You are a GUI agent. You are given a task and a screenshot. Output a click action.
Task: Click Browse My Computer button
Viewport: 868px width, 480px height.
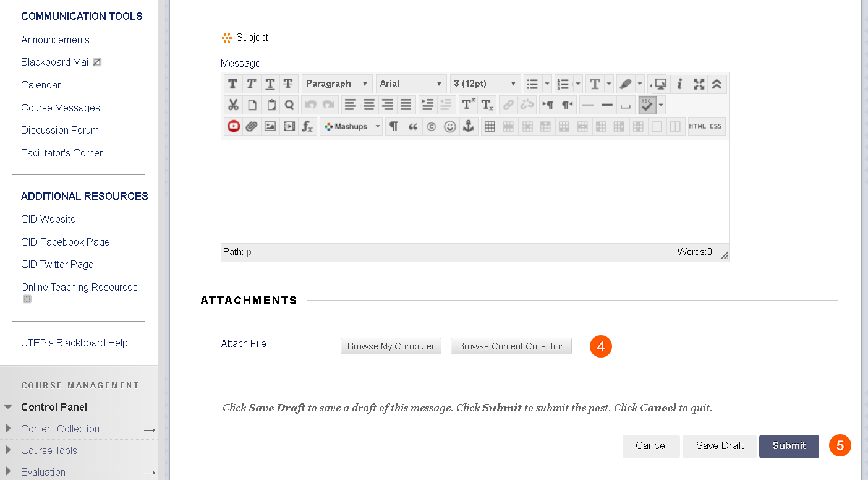coord(391,346)
